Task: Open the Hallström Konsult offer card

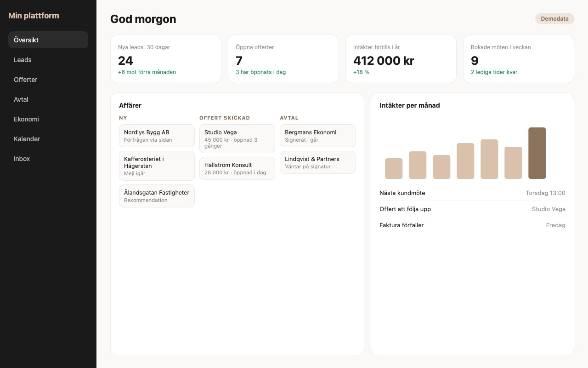Action: click(x=237, y=168)
